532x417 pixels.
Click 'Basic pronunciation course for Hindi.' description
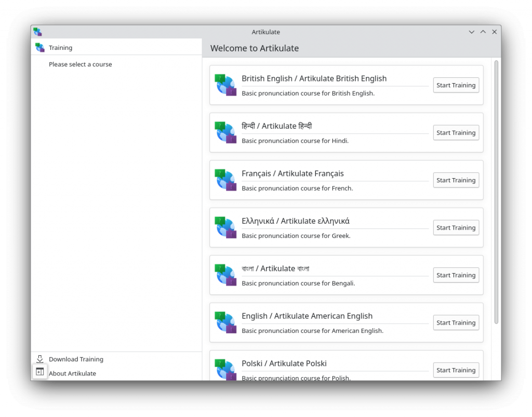[295, 141]
